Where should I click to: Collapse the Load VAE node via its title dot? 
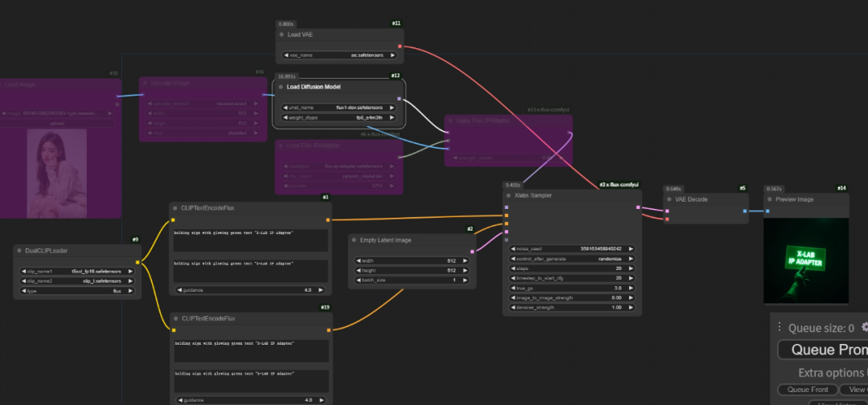[282, 35]
